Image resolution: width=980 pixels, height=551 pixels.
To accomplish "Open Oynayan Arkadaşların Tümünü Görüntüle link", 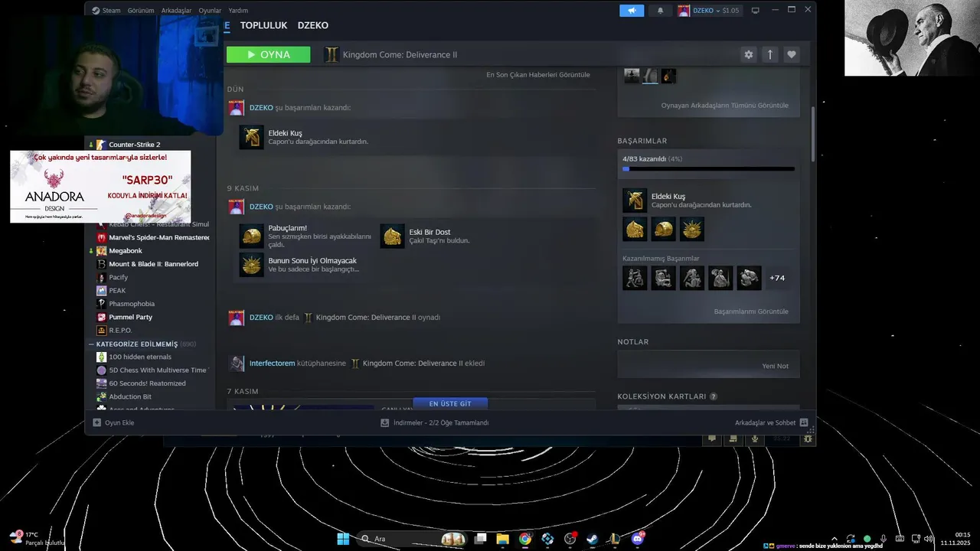I will tap(724, 106).
